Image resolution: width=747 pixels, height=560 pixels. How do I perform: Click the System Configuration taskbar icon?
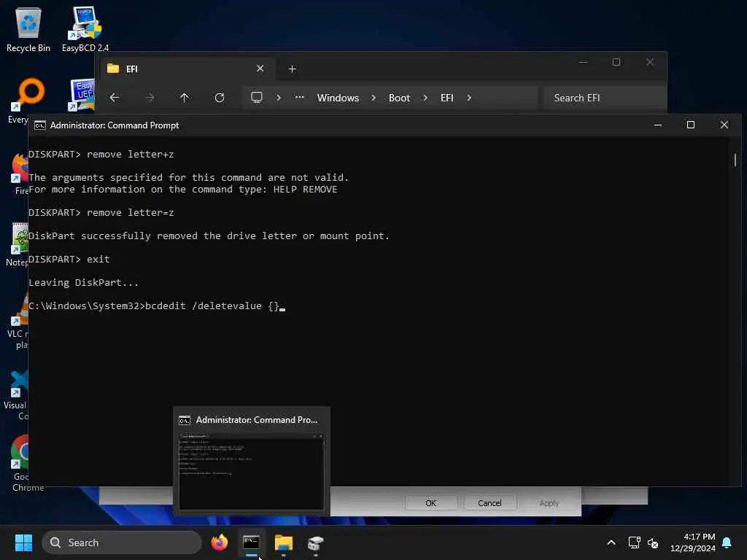(x=315, y=542)
